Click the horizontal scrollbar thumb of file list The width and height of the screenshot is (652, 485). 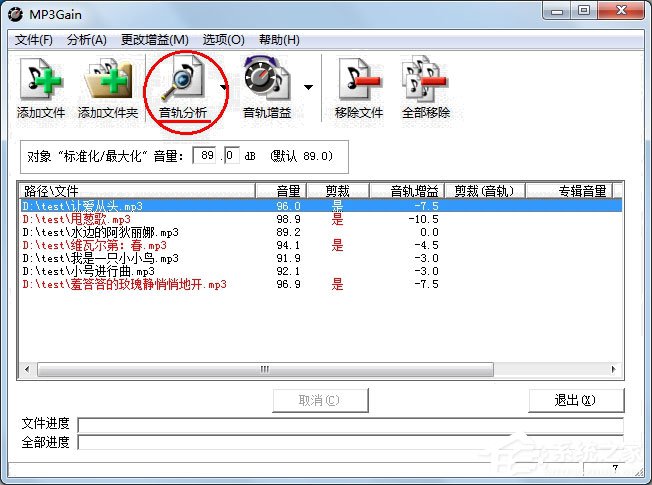coord(265,369)
